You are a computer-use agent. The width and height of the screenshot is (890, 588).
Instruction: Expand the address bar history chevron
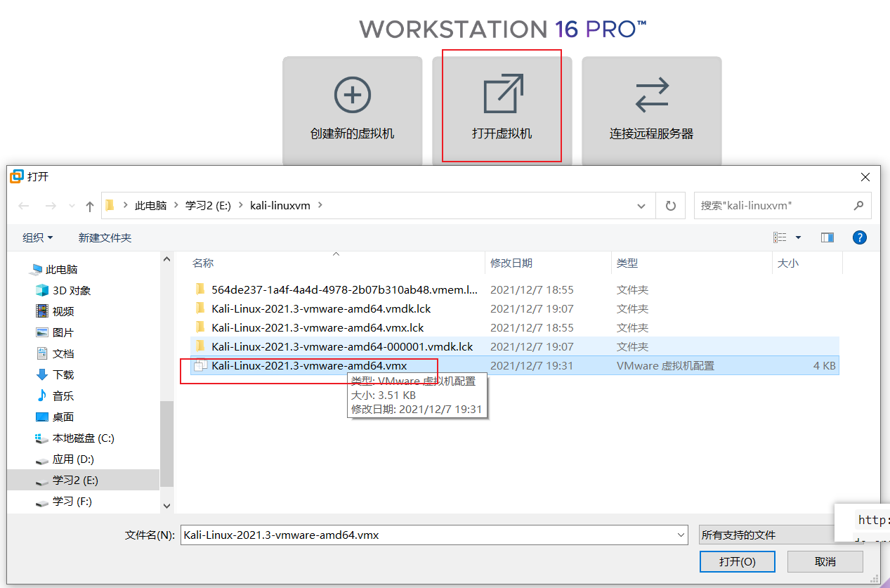click(641, 206)
